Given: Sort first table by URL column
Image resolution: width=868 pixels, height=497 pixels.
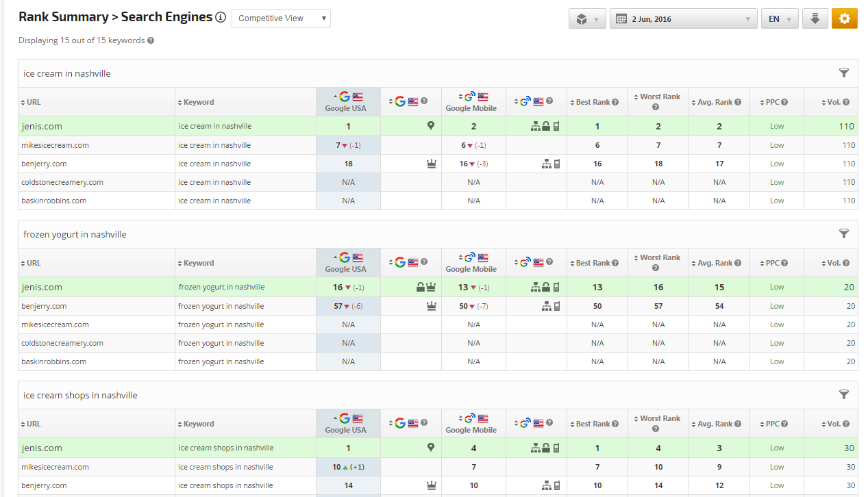Looking at the screenshot, I should (34, 102).
